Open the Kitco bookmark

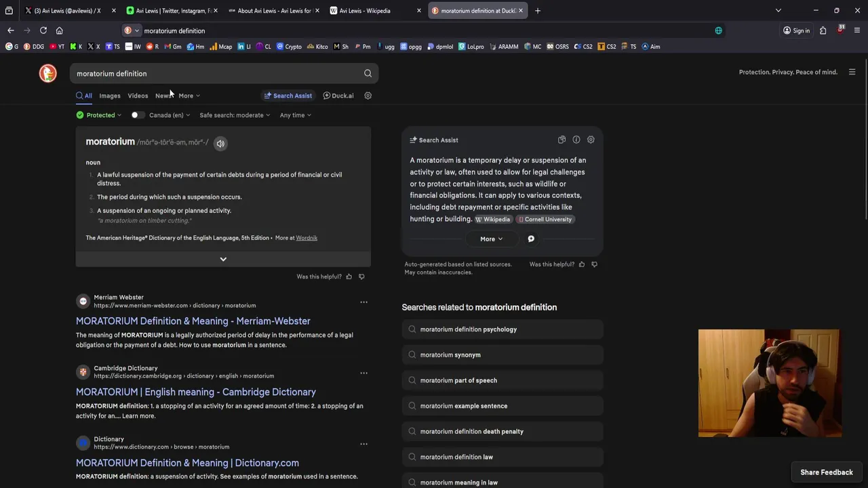[317, 47]
